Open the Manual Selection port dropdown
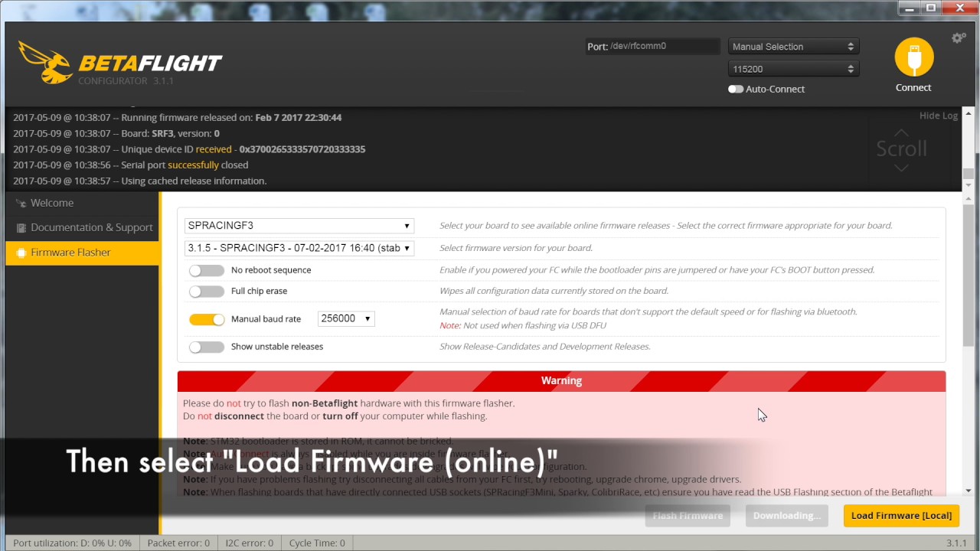The image size is (980, 551). coord(793,47)
